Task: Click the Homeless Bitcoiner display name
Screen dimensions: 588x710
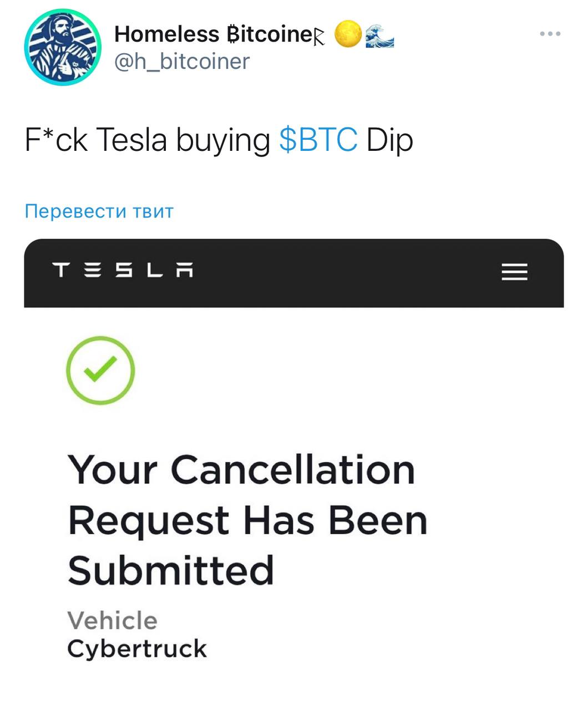Action: [213, 34]
